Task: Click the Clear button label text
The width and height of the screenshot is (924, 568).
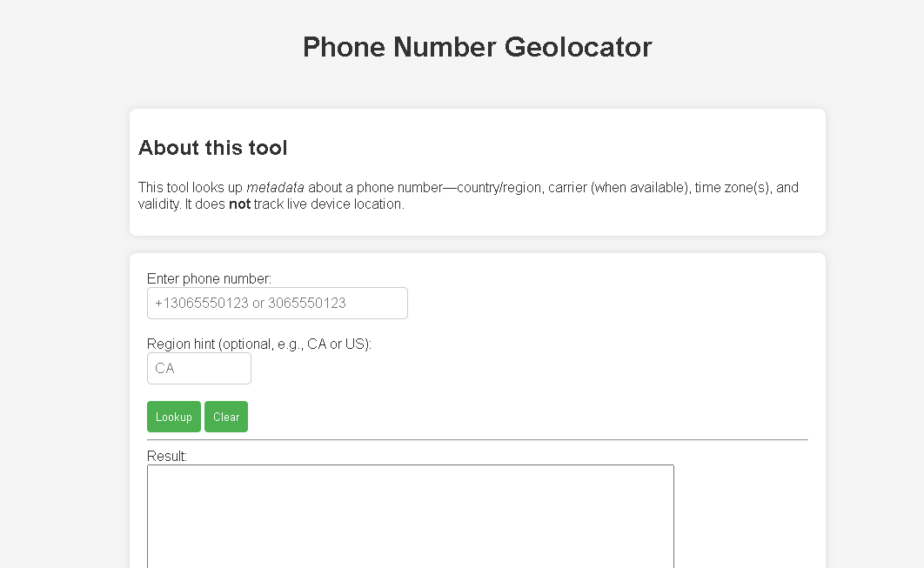Action: click(225, 416)
